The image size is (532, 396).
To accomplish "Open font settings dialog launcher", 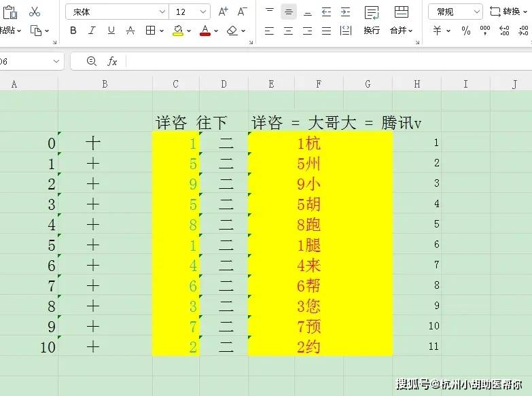I will click(251, 42).
